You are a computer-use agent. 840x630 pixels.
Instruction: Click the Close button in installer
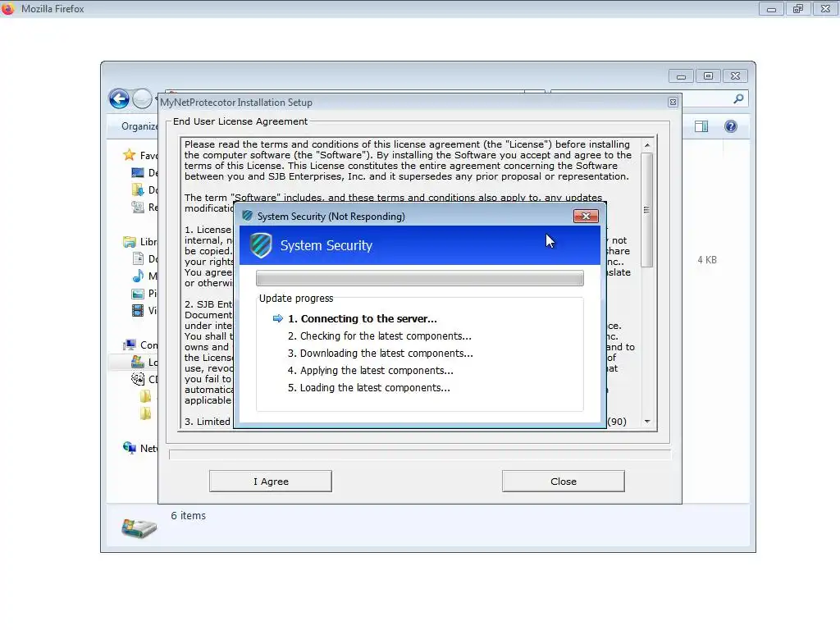coord(563,481)
